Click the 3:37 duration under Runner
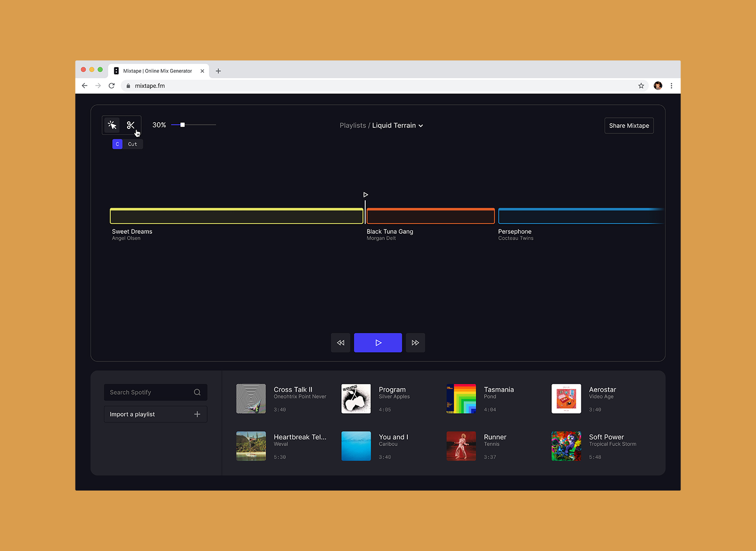 coord(490,457)
